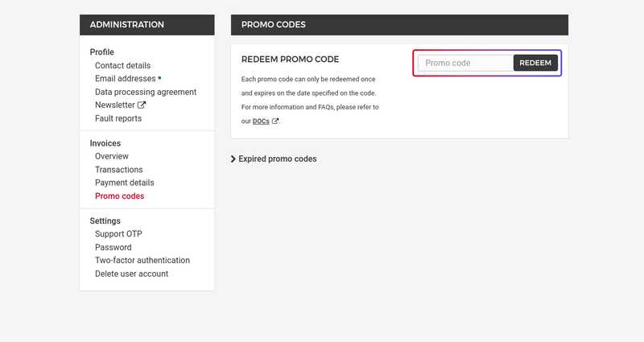Click the DOCs external link icon
The height and width of the screenshot is (342, 644).
tap(275, 122)
